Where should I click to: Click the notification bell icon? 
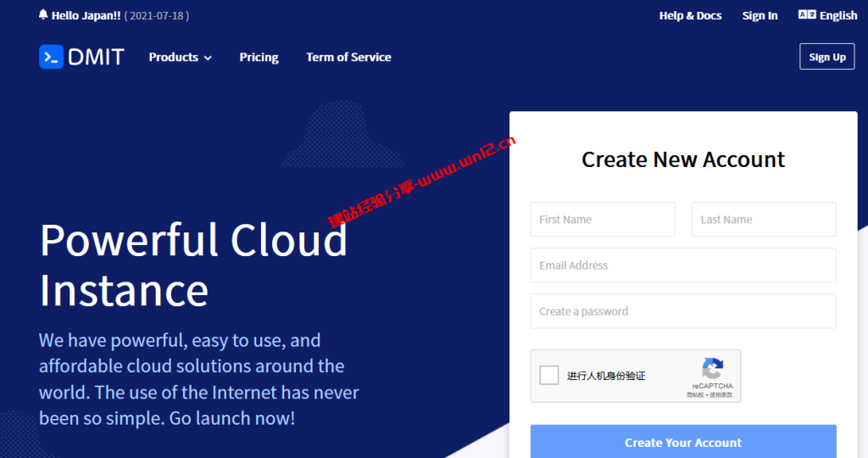[x=43, y=14]
